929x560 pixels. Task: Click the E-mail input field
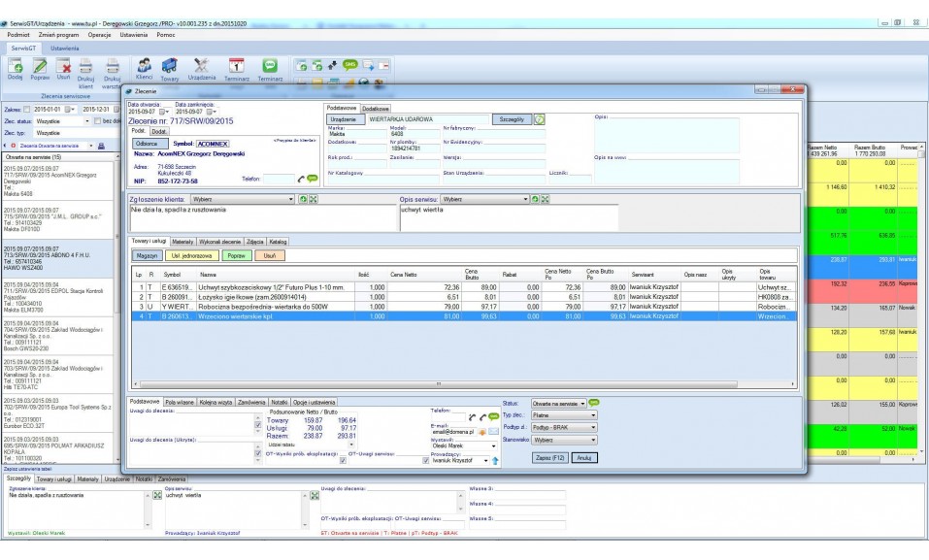pos(454,431)
